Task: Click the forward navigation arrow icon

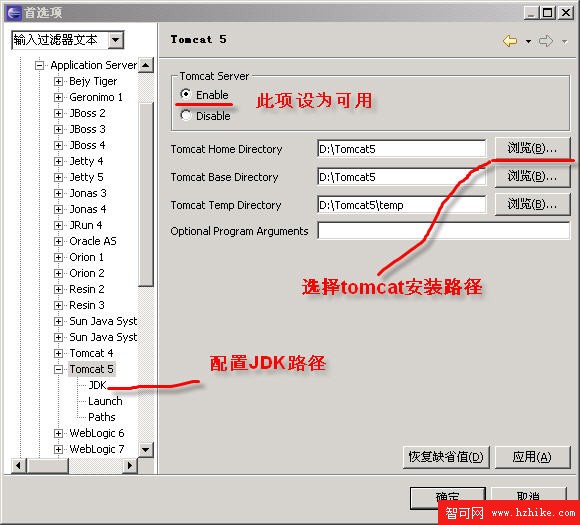Action: click(546, 41)
